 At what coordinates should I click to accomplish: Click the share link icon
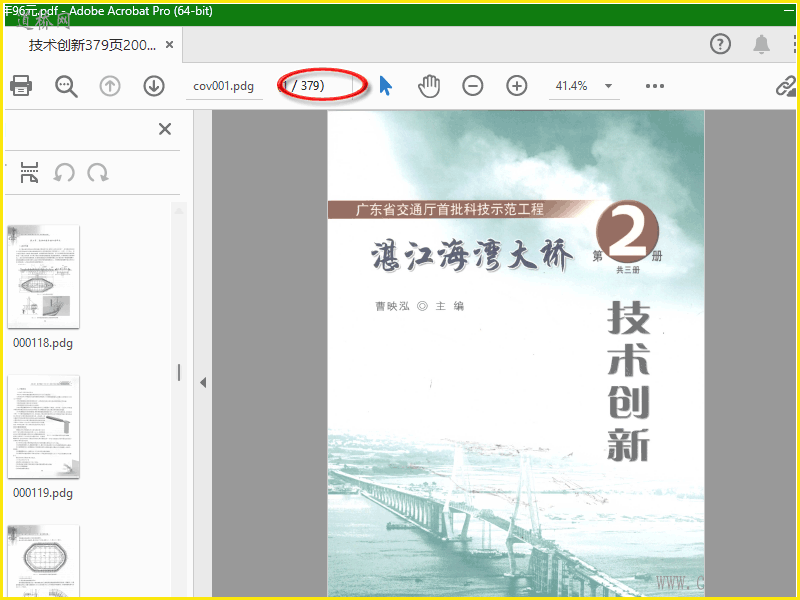[786, 86]
